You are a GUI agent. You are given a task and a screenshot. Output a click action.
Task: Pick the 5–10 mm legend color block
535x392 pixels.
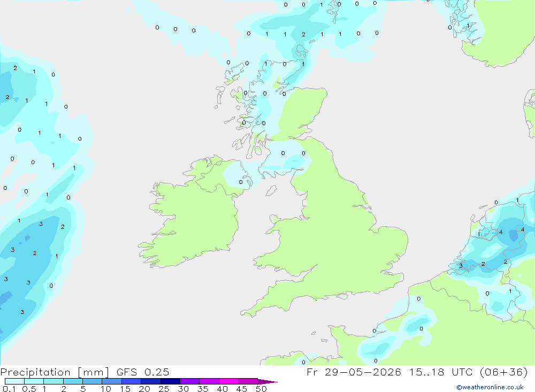click(92, 381)
